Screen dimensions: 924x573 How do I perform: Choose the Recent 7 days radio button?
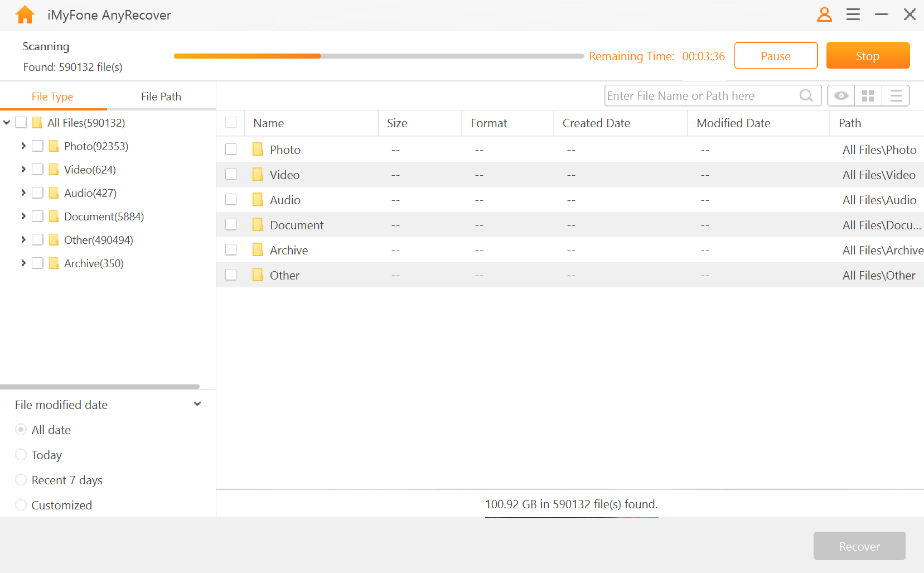point(21,479)
